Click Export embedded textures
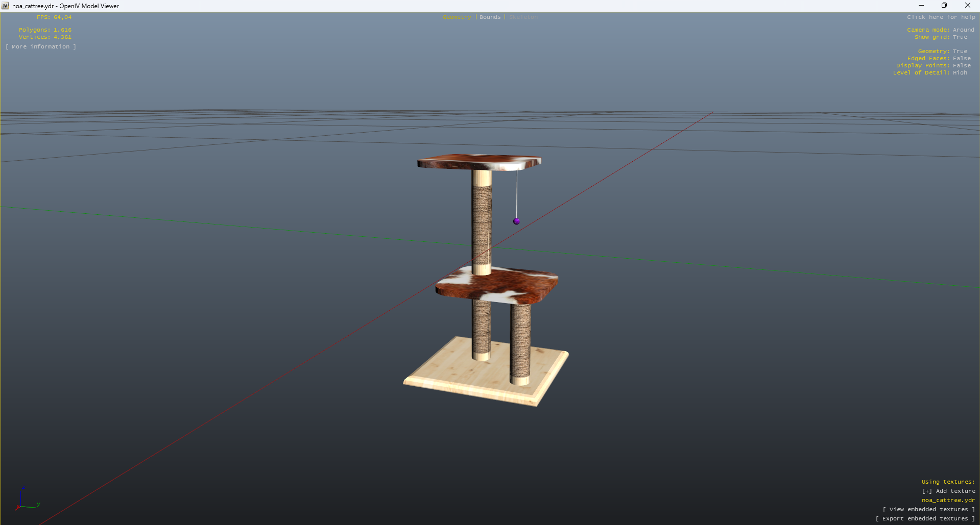 click(x=925, y=519)
